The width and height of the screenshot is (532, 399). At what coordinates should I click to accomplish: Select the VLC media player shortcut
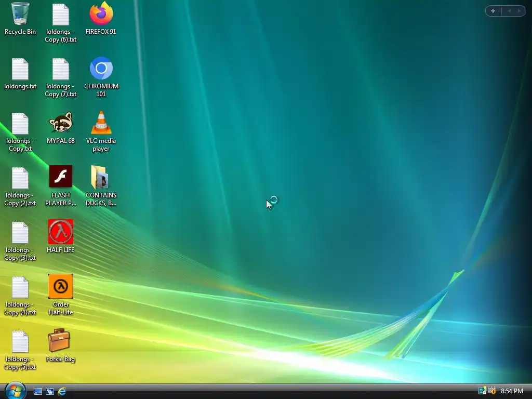[101, 131]
